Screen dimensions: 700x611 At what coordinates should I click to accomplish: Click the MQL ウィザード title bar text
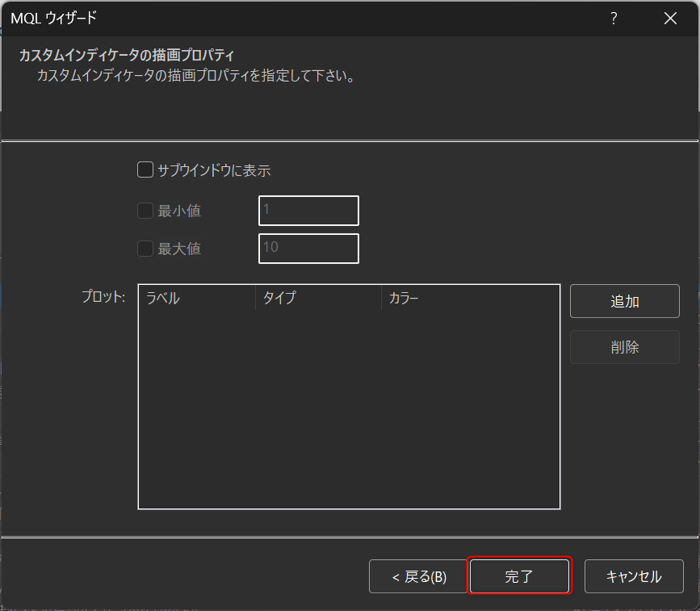(54, 18)
